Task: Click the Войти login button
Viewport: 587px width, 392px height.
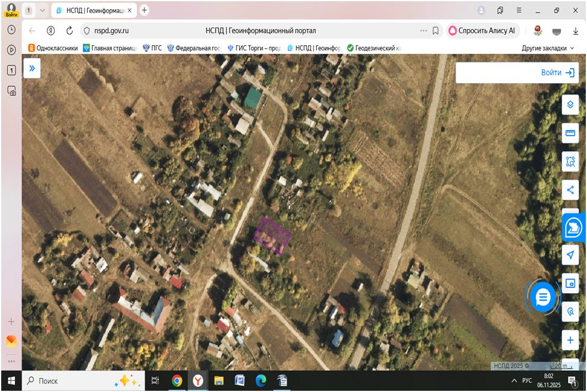Action: [557, 73]
